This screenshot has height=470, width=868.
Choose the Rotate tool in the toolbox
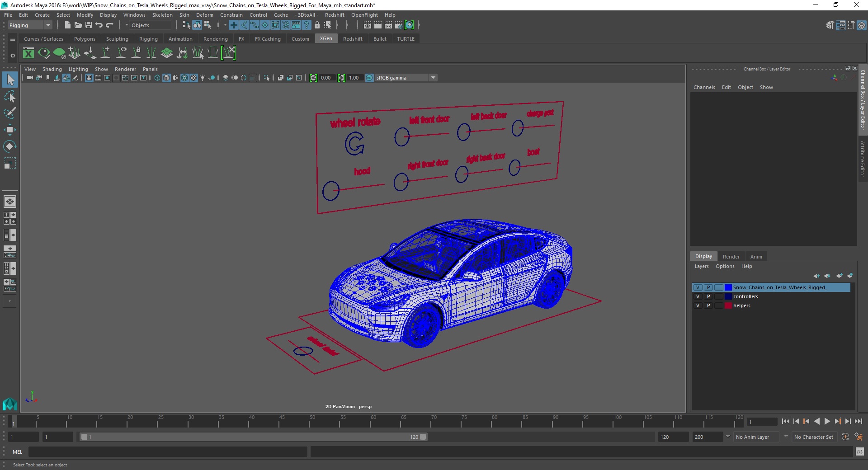click(x=10, y=146)
